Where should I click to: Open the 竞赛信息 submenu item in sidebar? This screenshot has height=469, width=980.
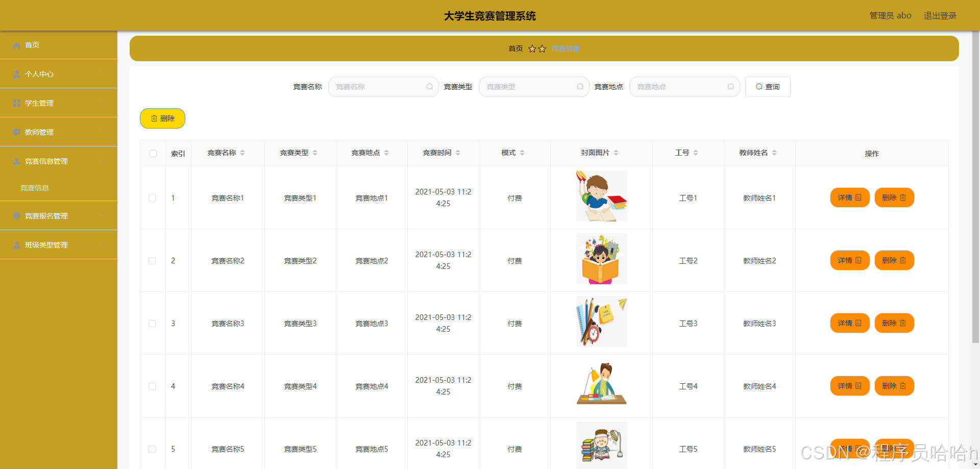click(35, 188)
